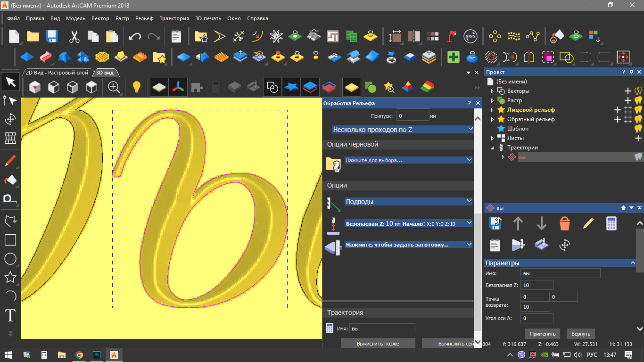The image size is (644, 362).
Task: Expand the Подводы options section
Action: point(408,201)
